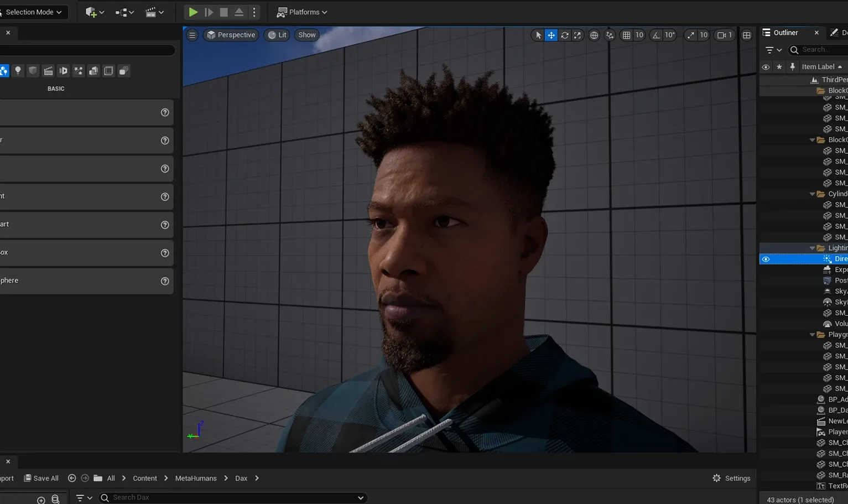
Task: Click the star column header in Outliner
Action: [x=779, y=67]
